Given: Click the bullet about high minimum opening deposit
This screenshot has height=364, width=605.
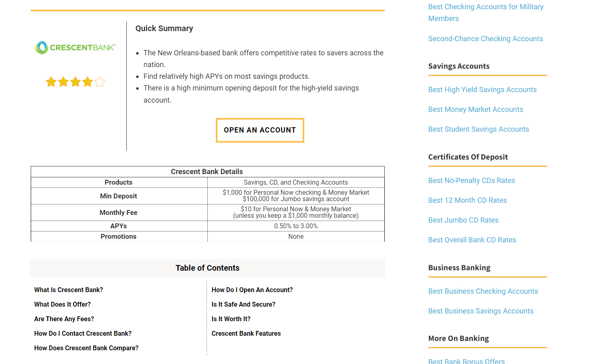Looking at the screenshot, I should coord(251,94).
